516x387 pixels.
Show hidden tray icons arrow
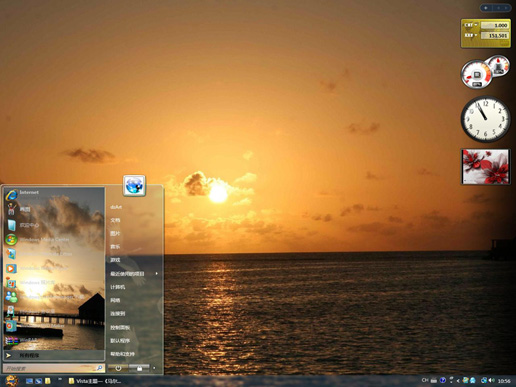(458, 380)
